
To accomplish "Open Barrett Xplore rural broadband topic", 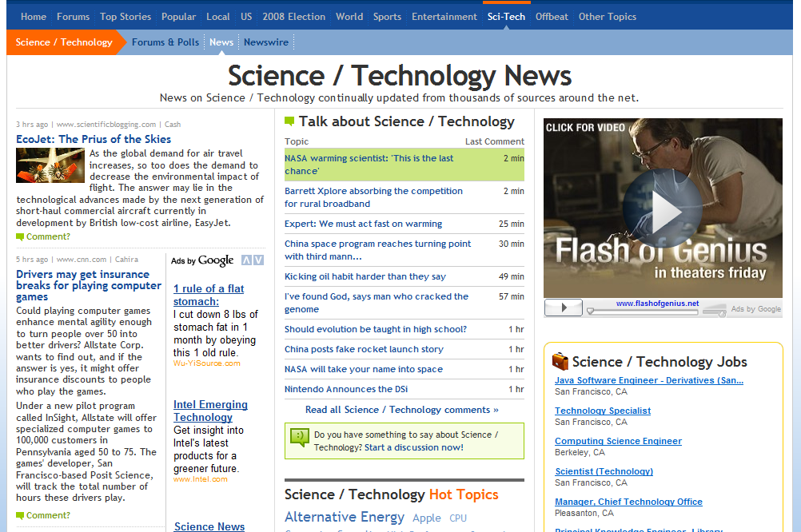I will [x=373, y=197].
